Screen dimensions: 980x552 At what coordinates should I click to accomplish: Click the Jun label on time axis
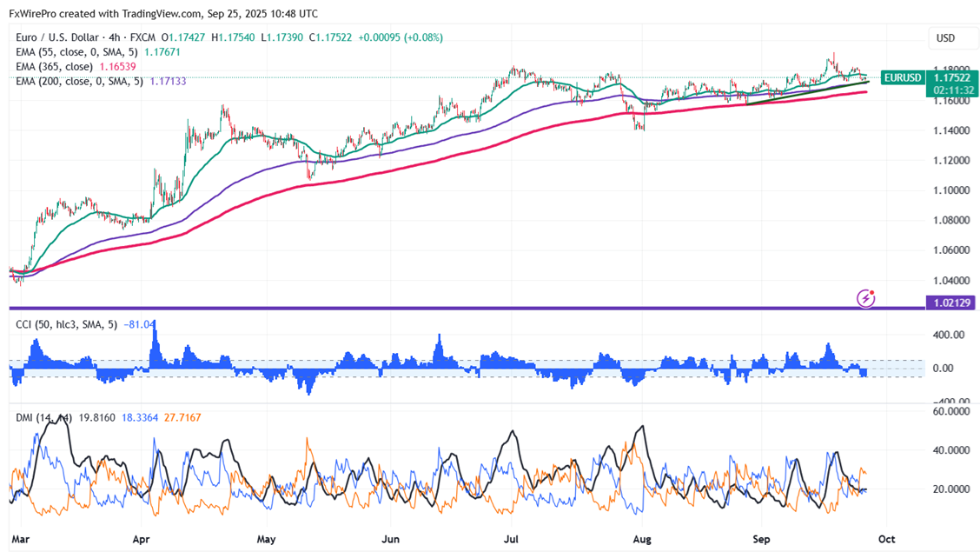[x=390, y=539]
